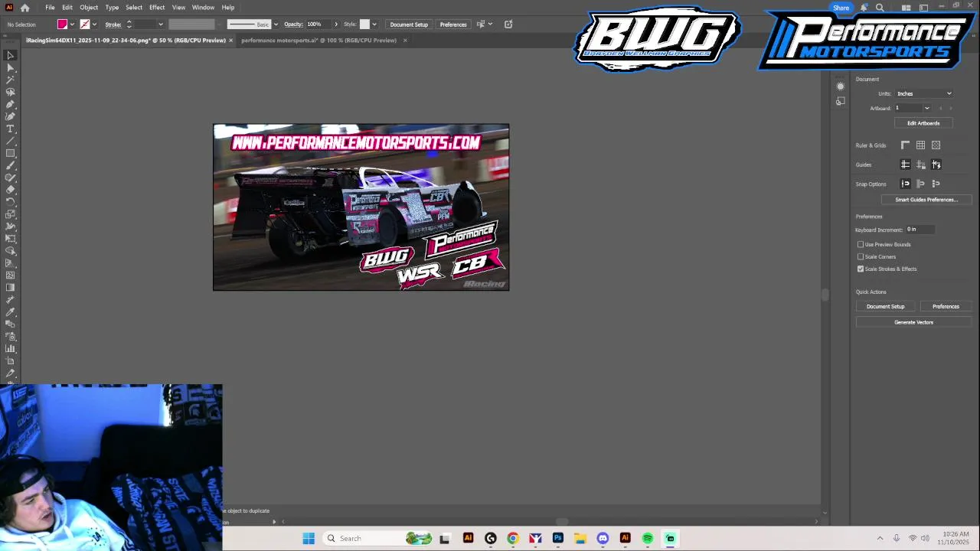
Task: Open the stroke weight dropdown
Action: tap(160, 24)
